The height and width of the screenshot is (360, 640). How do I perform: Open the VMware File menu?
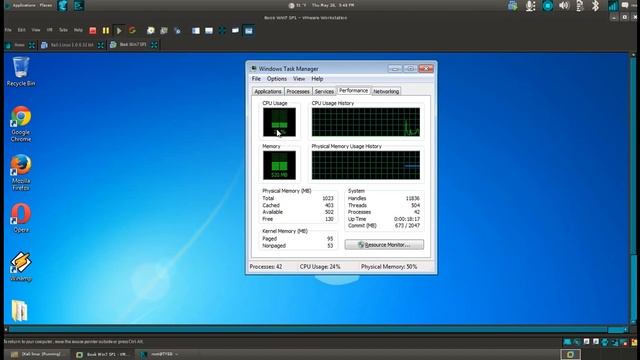click(8, 30)
